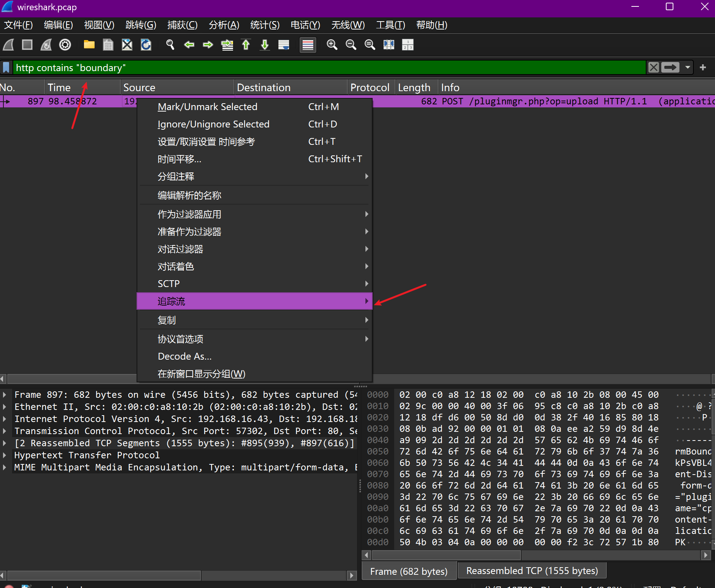Click the reload capture file icon
The width and height of the screenshot is (715, 588).
tap(146, 45)
